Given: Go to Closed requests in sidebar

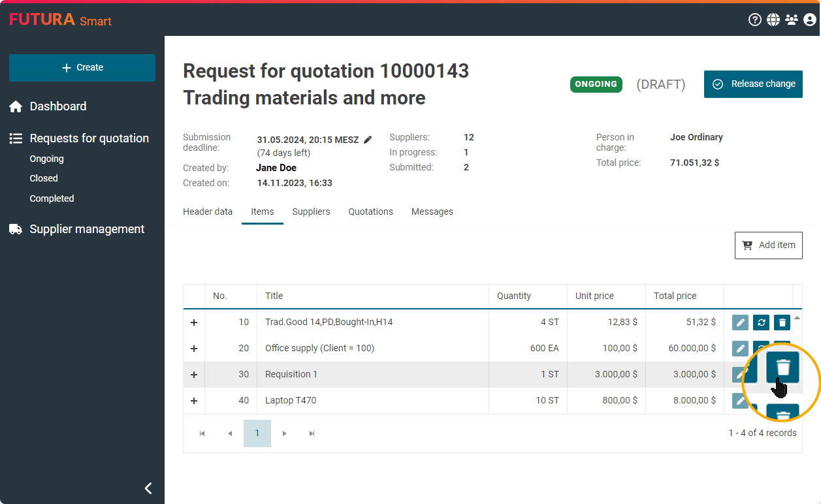Looking at the screenshot, I should 44,178.
